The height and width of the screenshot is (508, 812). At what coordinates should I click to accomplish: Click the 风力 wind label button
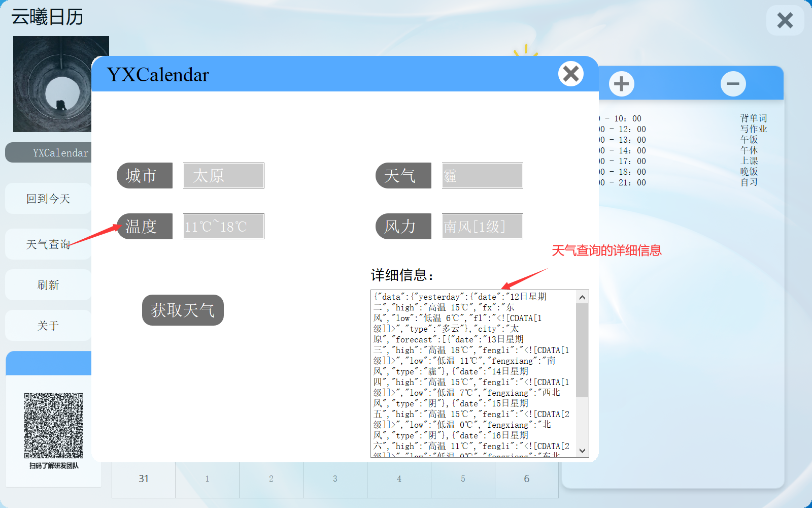[x=403, y=226]
